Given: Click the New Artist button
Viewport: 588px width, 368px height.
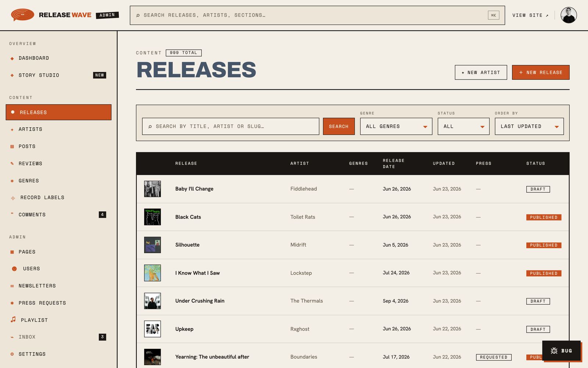Looking at the screenshot, I should [481, 72].
